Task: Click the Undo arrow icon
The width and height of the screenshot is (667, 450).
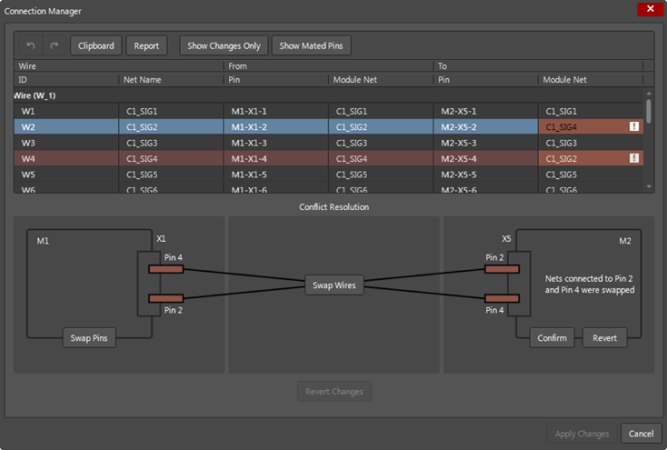Action: [x=30, y=46]
